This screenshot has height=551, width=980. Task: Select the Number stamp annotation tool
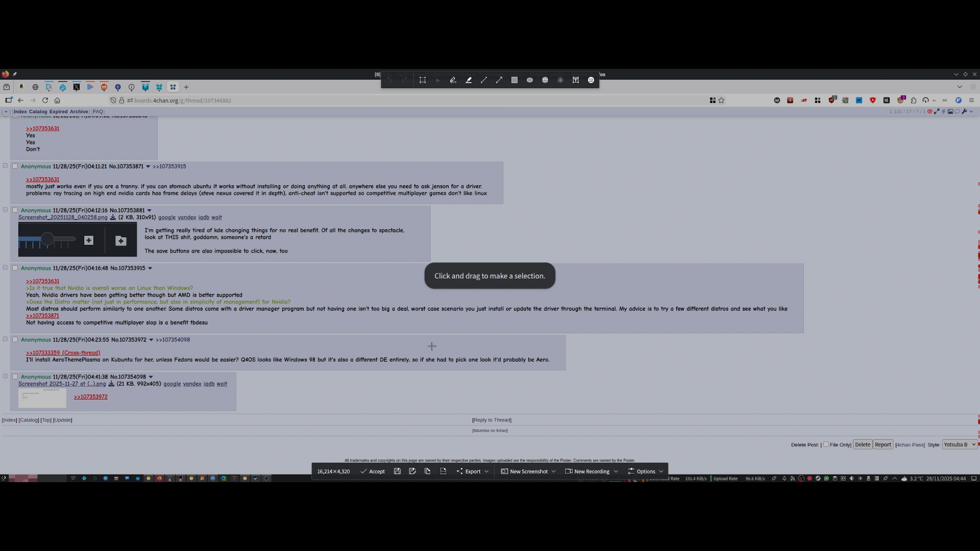point(591,80)
